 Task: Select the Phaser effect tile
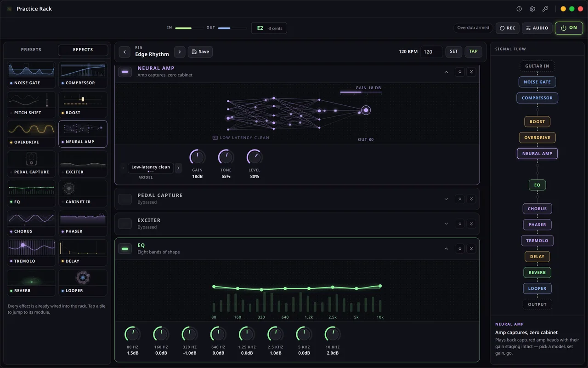pyautogui.click(x=83, y=223)
